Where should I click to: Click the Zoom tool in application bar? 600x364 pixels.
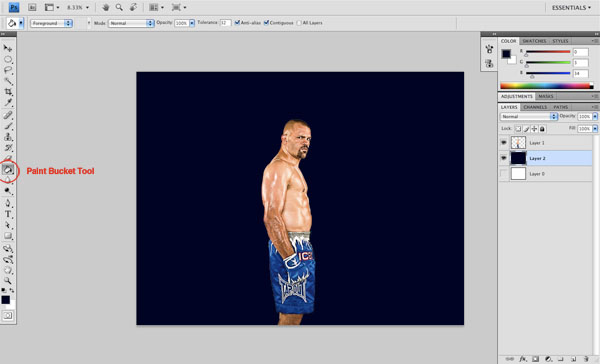click(119, 7)
